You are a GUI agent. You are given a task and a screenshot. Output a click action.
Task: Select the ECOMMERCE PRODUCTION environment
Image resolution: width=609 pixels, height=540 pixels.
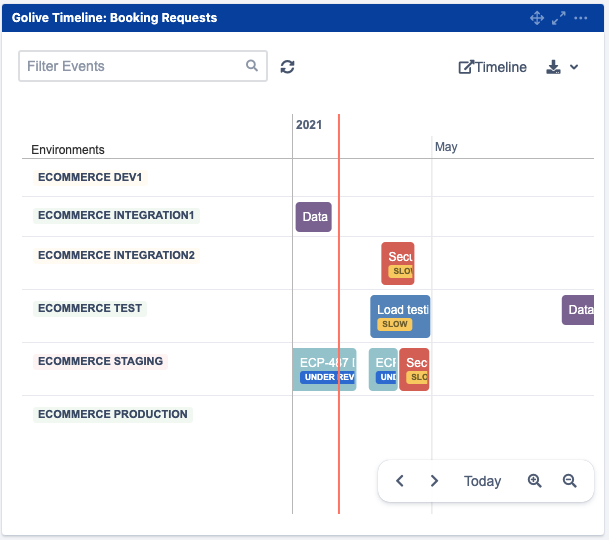click(x=112, y=414)
